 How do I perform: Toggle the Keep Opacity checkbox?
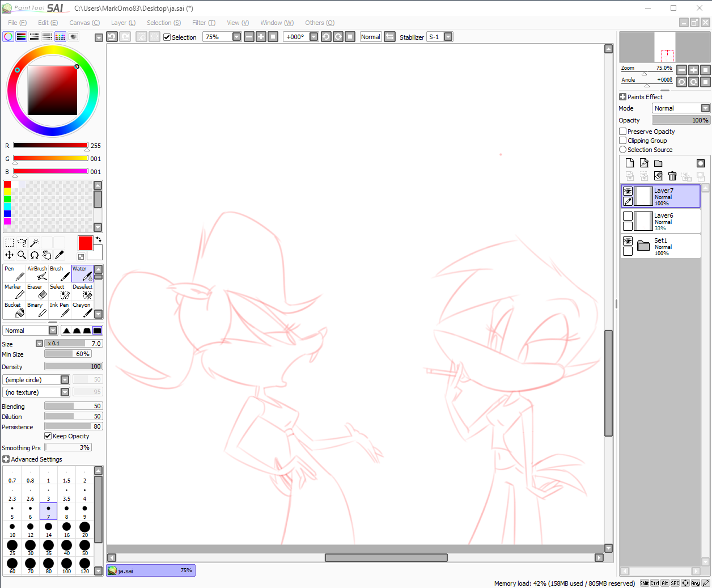tap(48, 436)
